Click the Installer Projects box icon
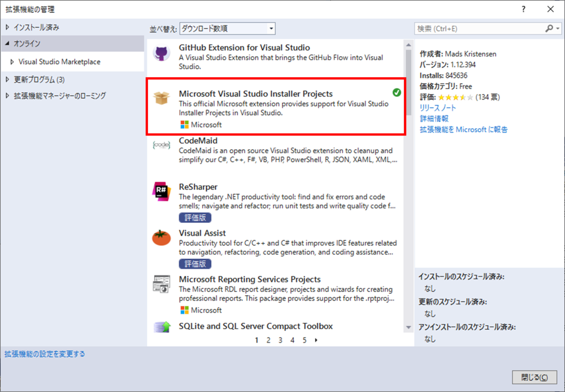 click(161, 98)
